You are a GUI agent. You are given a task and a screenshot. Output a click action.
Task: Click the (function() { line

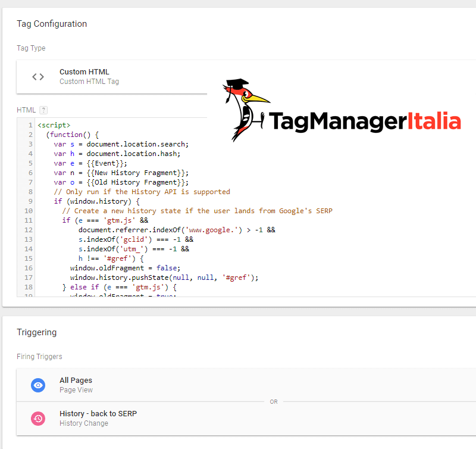72,135
